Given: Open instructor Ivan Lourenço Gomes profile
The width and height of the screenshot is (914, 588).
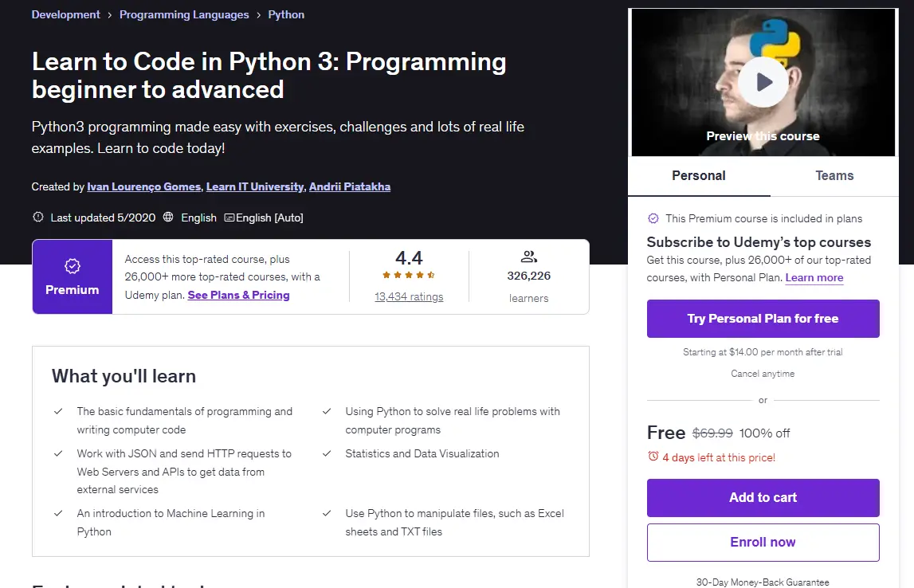Looking at the screenshot, I should point(144,186).
